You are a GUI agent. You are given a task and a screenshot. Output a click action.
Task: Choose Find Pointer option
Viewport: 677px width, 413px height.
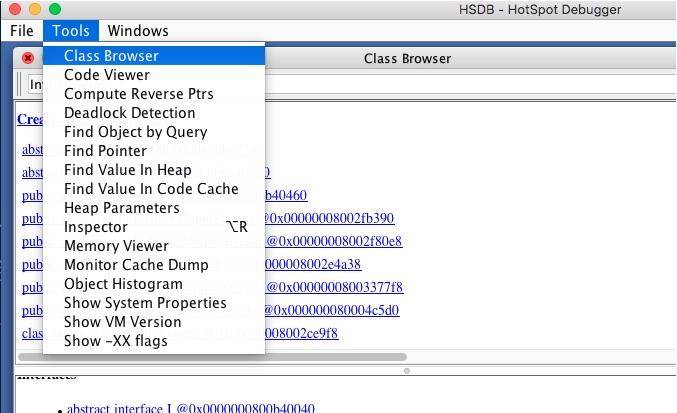pyautogui.click(x=154, y=151)
